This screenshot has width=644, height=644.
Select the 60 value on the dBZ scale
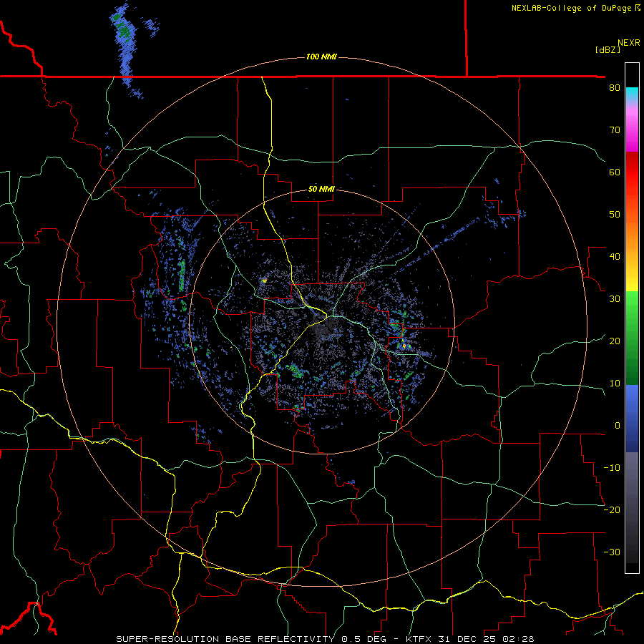click(x=615, y=172)
